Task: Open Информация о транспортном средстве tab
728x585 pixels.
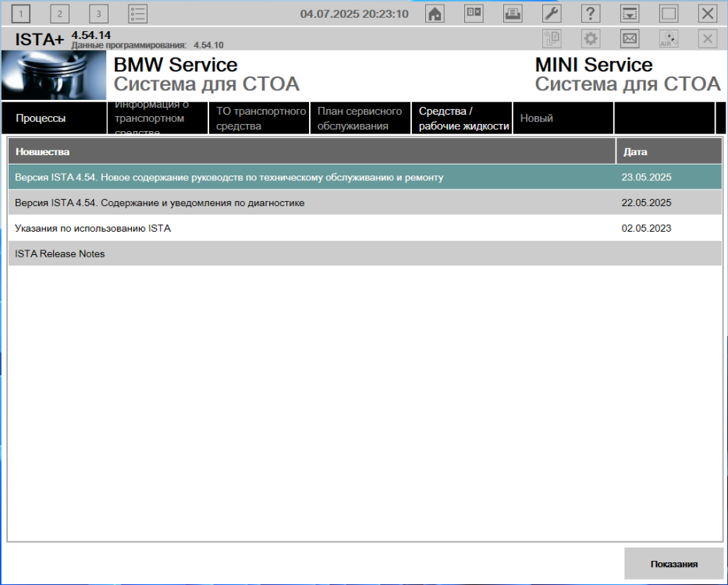Action: (x=158, y=118)
